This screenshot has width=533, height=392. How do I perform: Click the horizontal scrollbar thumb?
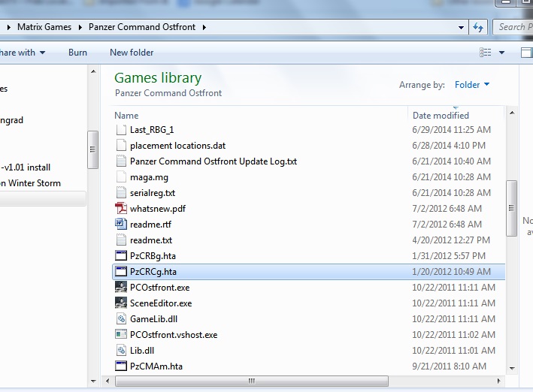coord(252,381)
